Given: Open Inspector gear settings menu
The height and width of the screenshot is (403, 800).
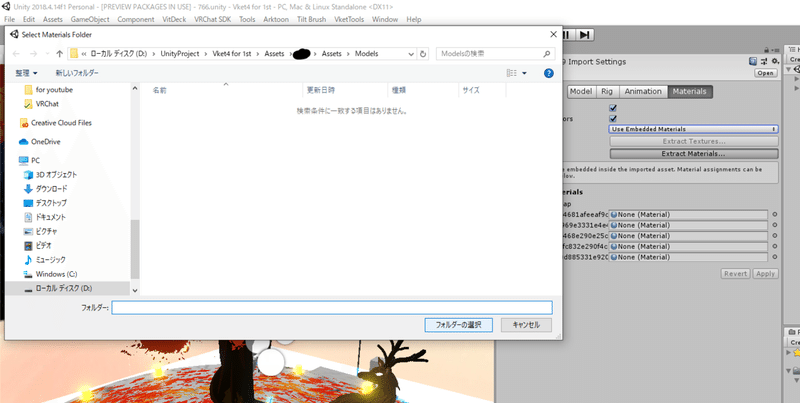Looking at the screenshot, I should click(776, 61).
